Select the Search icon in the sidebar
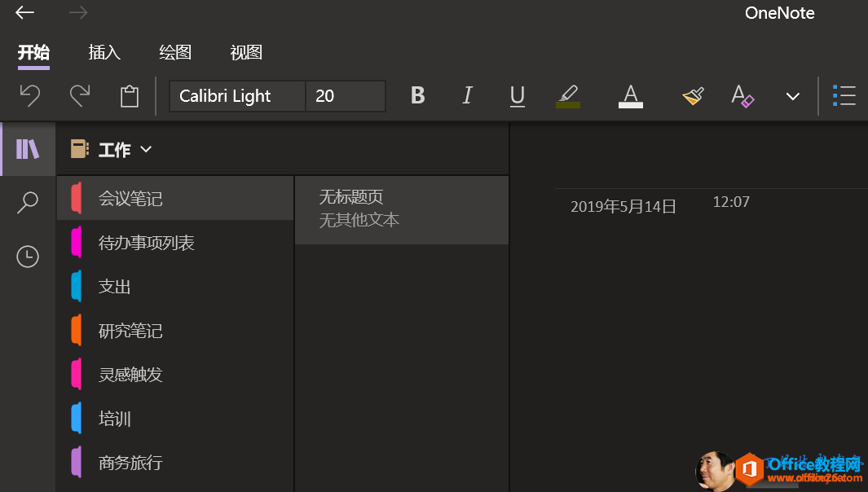The width and height of the screenshot is (868, 492). [28, 201]
